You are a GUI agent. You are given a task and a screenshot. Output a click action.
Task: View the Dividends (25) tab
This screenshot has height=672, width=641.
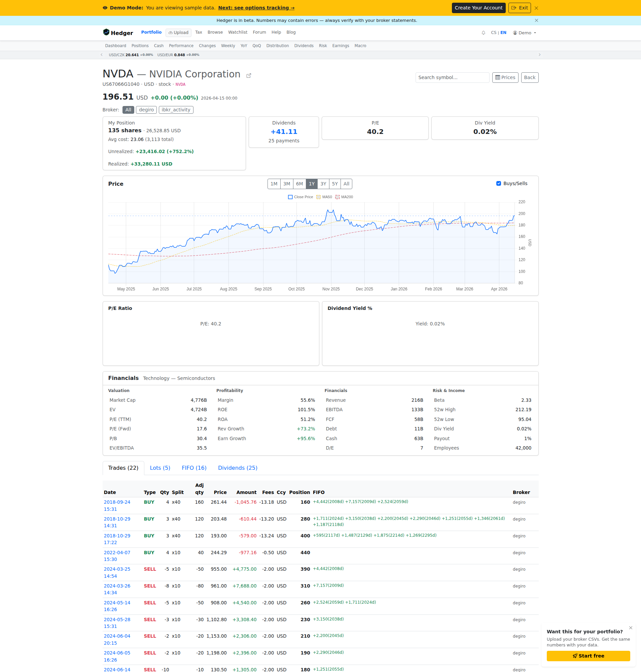[x=238, y=468]
